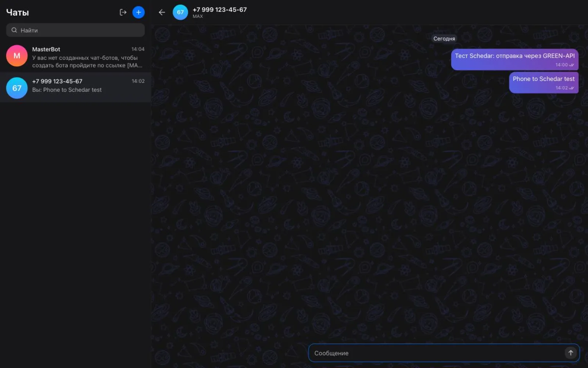Click the read checkmarks on the 14:02 message
588x368 pixels.
(x=571, y=88)
